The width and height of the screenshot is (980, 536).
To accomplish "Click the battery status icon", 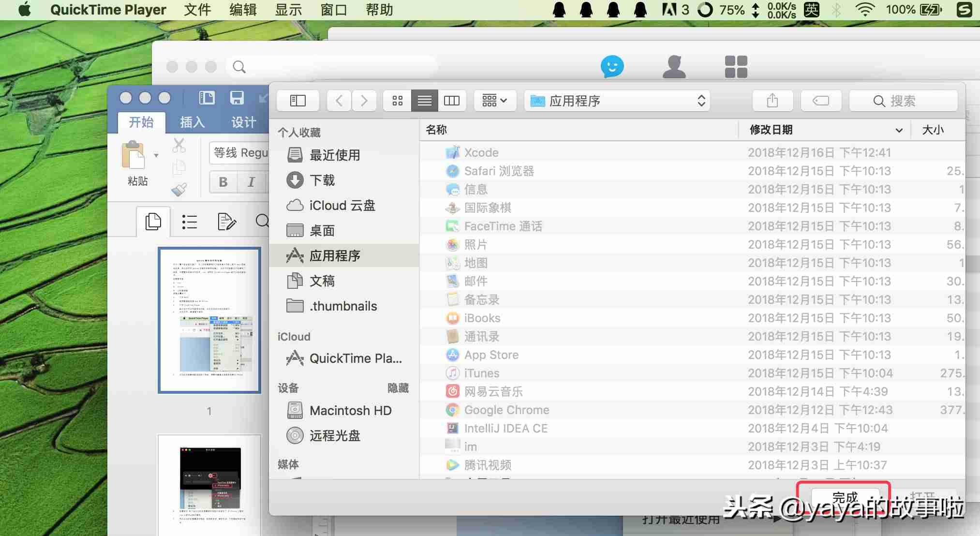I will coord(931,10).
